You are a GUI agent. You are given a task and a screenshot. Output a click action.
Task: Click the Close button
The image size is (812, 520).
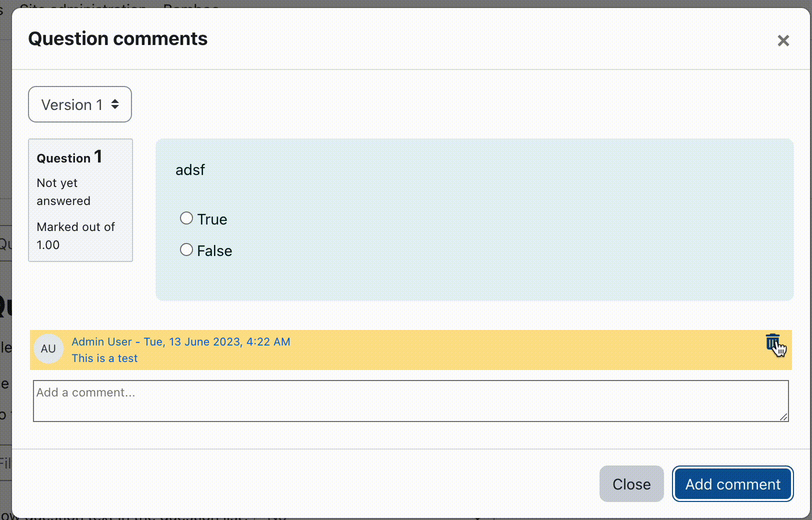[x=631, y=484]
